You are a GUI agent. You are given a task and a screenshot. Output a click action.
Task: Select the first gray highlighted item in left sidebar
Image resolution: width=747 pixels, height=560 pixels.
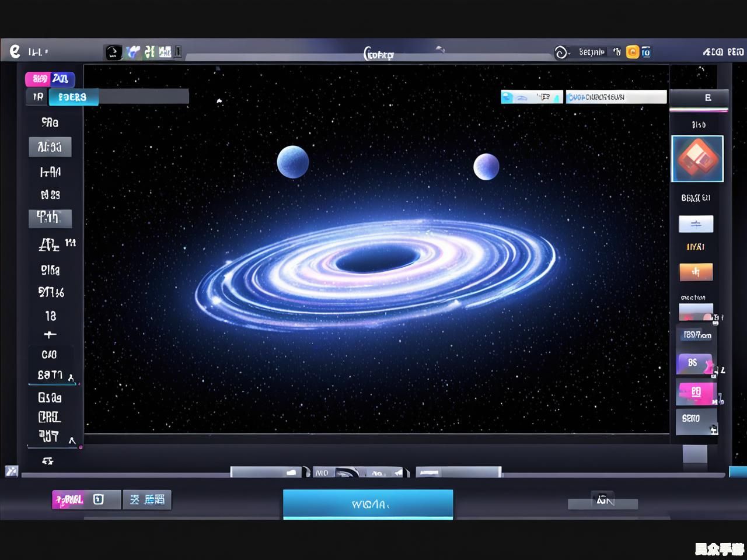pos(50,147)
